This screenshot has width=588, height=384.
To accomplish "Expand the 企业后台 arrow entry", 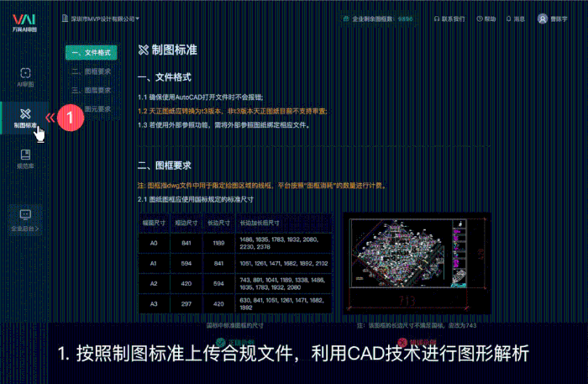I will [25, 228].
